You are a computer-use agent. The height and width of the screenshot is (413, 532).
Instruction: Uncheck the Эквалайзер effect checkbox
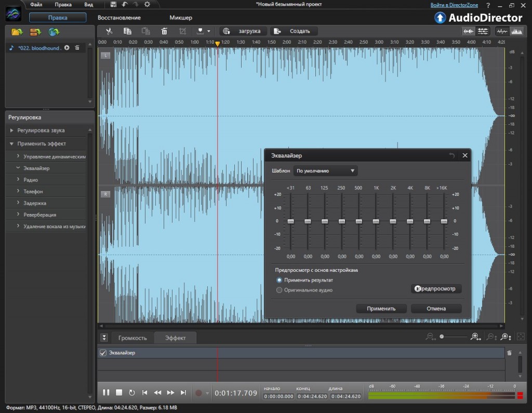tap(103, 353)
